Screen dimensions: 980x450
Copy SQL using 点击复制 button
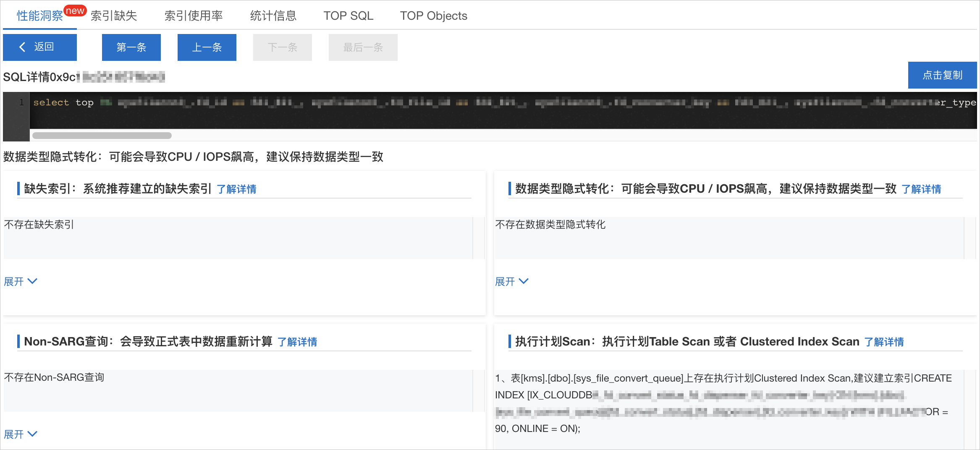[943, 75]
